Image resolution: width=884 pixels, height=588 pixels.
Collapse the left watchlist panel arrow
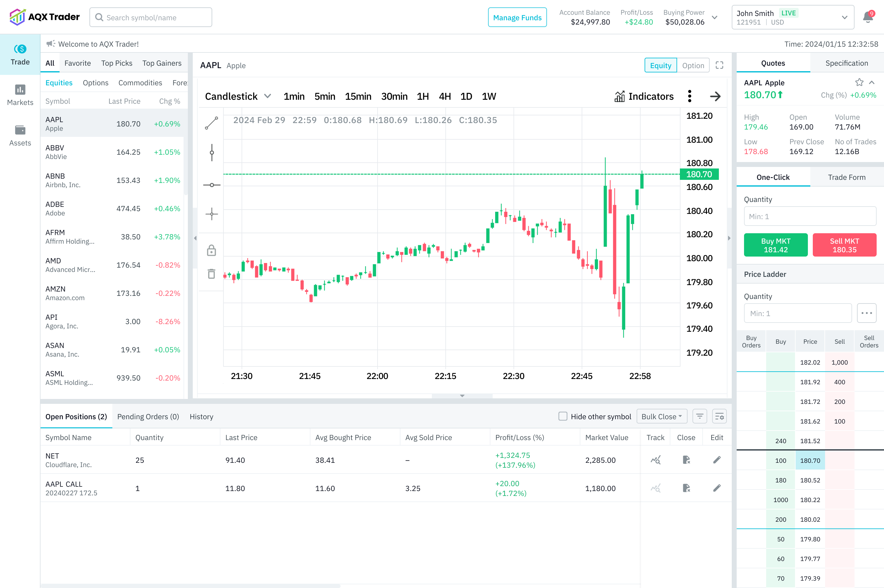195,238
